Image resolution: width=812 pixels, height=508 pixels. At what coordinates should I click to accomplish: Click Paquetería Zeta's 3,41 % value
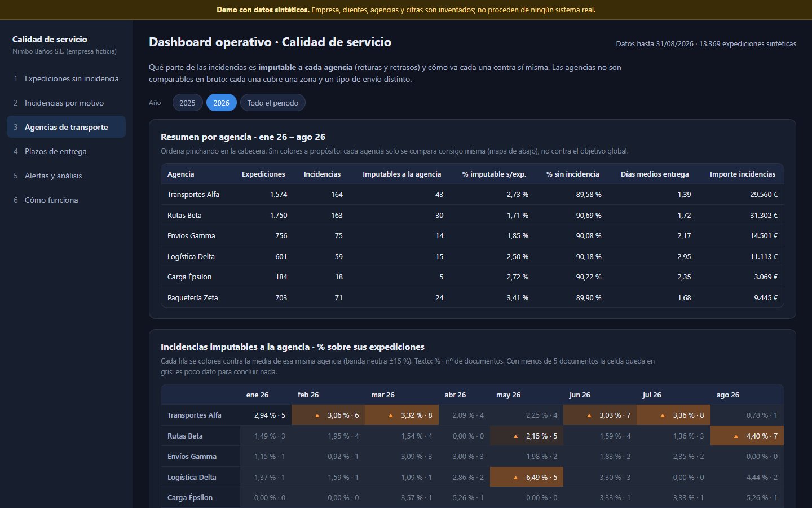(517, 298)
